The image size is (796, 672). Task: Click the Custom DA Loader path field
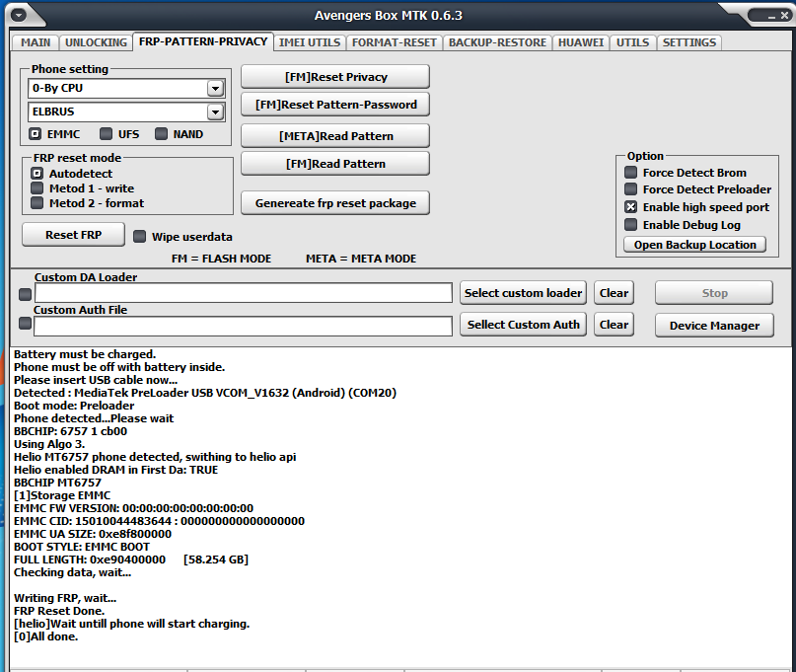[244, 293]
